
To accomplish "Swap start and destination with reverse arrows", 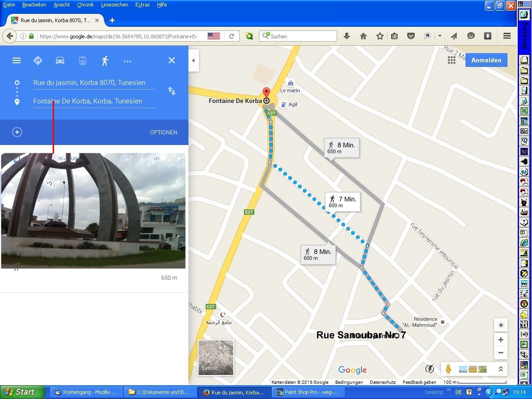I will tap(172, 91).
